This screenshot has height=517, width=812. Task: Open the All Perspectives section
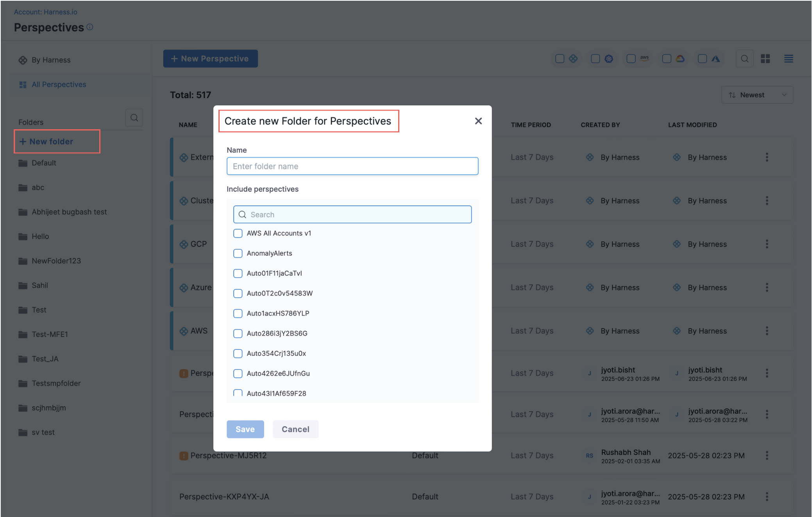click(x=59, y=84)
